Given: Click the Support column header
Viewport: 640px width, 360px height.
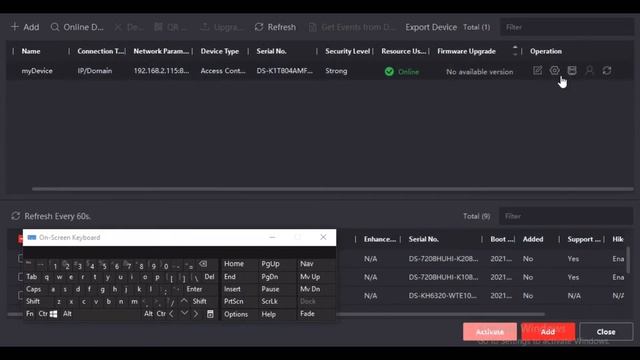Looking at the screenshot, I should (x=584, y=239).
